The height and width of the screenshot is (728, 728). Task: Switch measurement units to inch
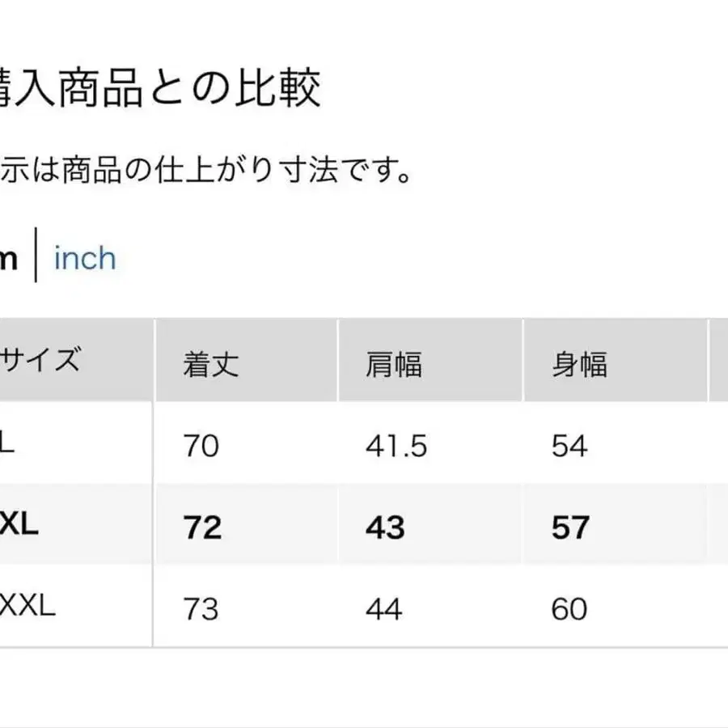(x=83, y=259)
